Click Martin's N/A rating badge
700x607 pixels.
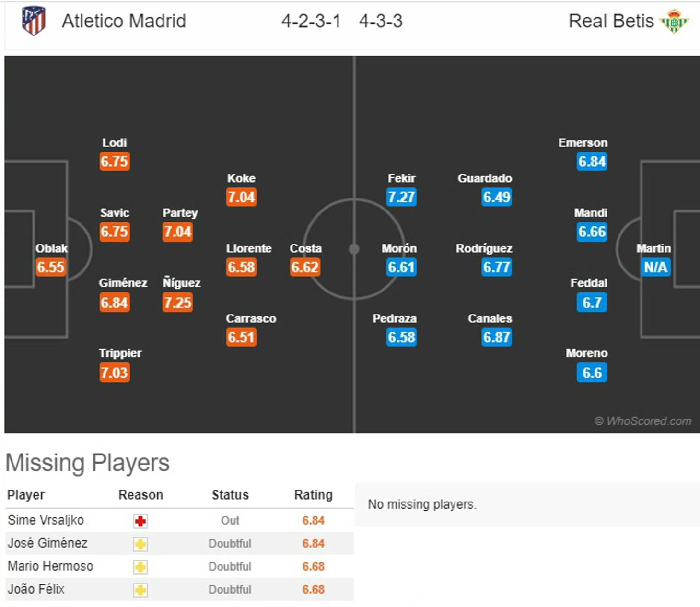pos(655,267)
